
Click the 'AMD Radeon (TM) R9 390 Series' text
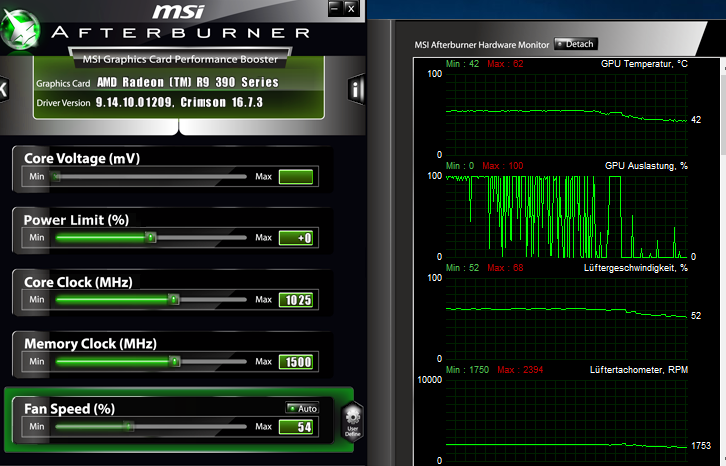(x=188, y=82)
